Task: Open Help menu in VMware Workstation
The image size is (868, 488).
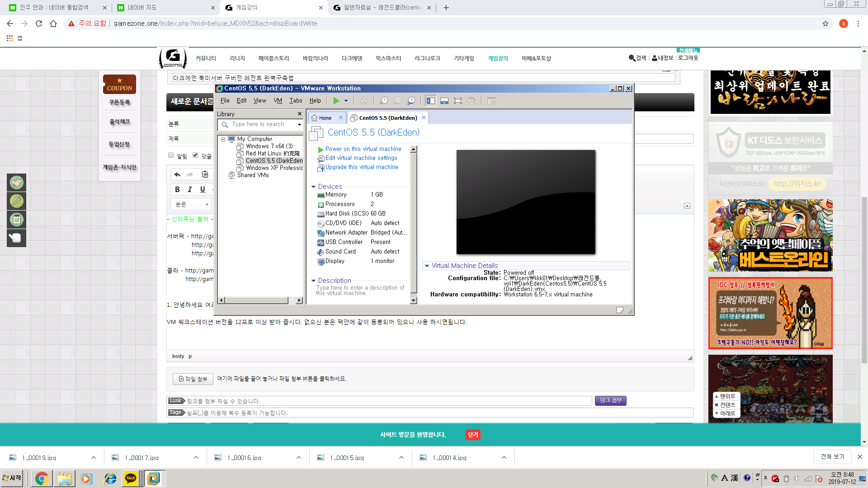Action: click(x=315, y=101)
